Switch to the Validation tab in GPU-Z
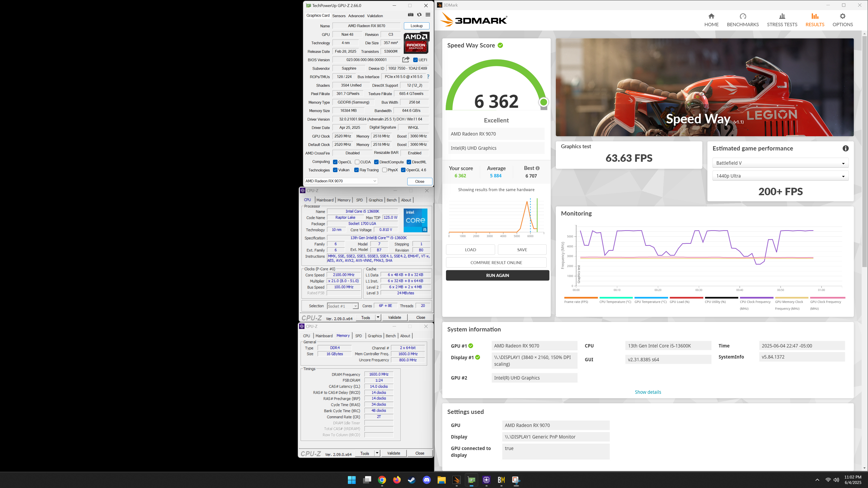The image size is (868, 488). pyautogui.click(x=375, y=16)
